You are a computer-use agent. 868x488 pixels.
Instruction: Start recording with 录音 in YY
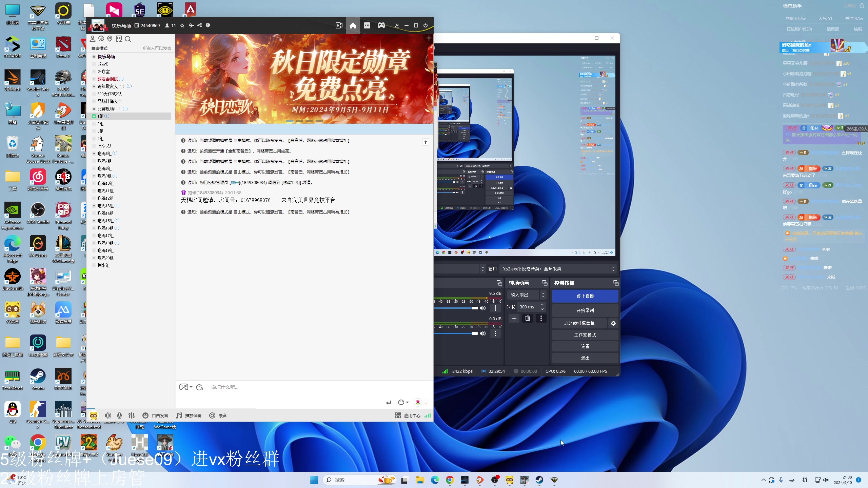point(218,415)
